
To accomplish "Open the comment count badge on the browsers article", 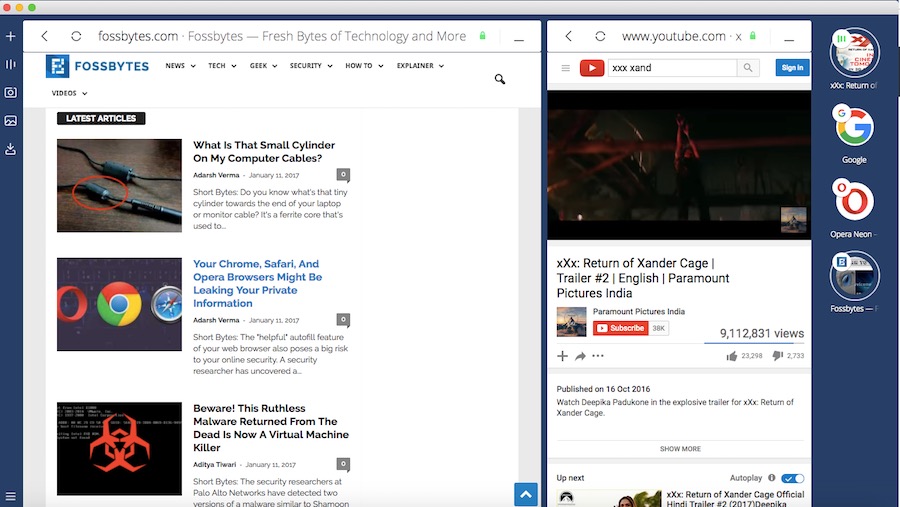I will point(343,319).
